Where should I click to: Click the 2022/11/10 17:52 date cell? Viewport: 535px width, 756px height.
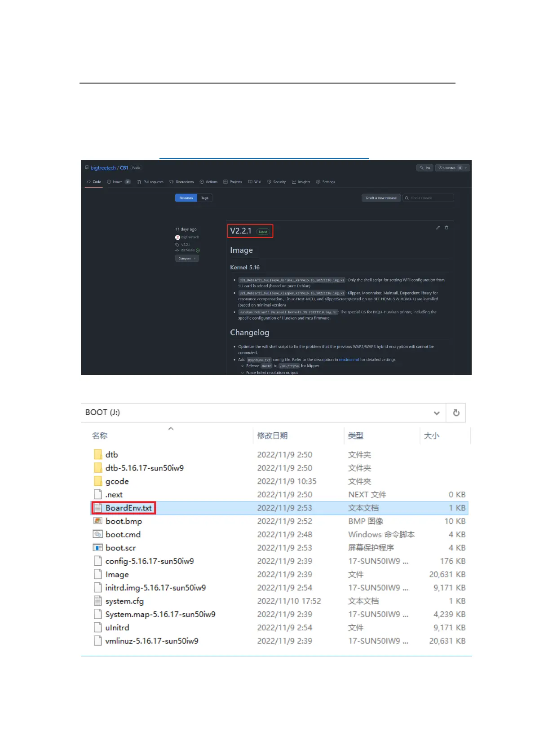(x=289, y=601)
